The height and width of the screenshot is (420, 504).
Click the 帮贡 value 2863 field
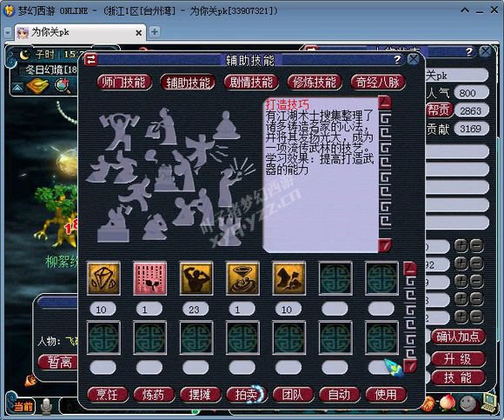coord(471,111)
